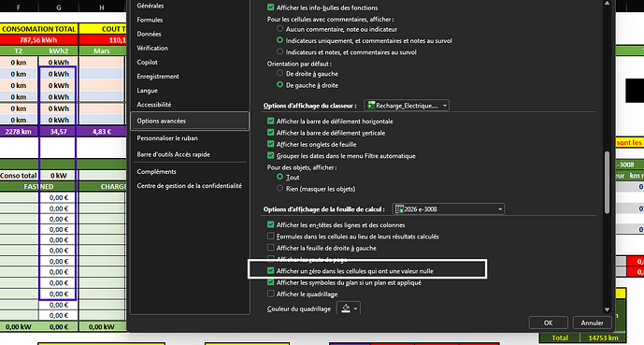Toggle Grouper les dates dans Filtre automatique
Image resolution: width=644 pixels, height=345 pixels.
tap(270, 155)
